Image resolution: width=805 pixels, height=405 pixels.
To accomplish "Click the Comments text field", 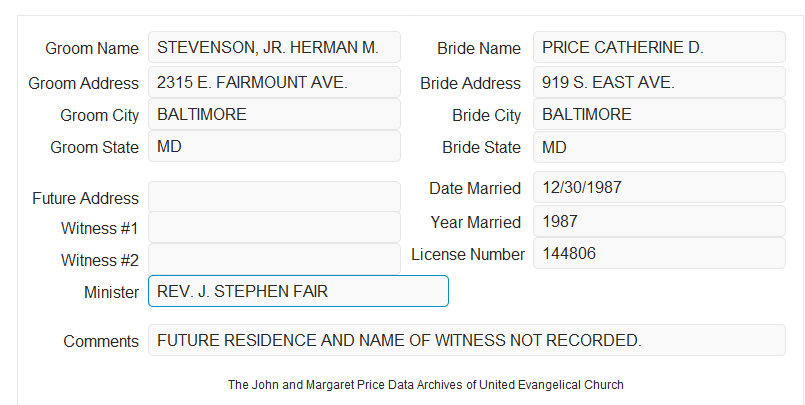I will [x=467, y=340].
